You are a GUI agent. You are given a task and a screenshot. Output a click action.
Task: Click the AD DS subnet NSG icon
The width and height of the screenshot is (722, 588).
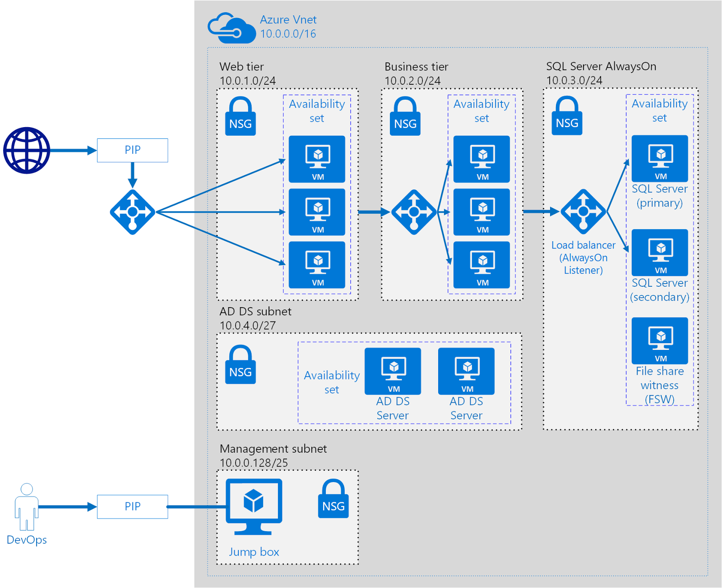click(x=241, y=364)
